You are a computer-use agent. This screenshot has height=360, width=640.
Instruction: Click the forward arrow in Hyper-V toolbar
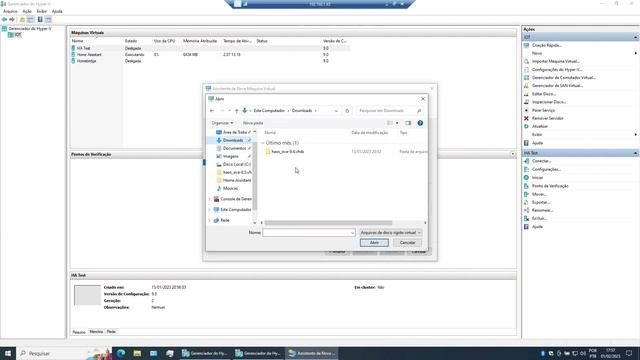click(12, 20)
